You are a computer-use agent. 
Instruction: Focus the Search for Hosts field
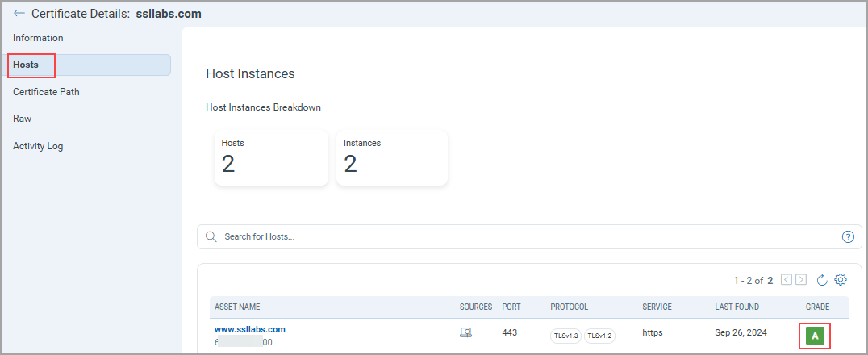(529, 236)
